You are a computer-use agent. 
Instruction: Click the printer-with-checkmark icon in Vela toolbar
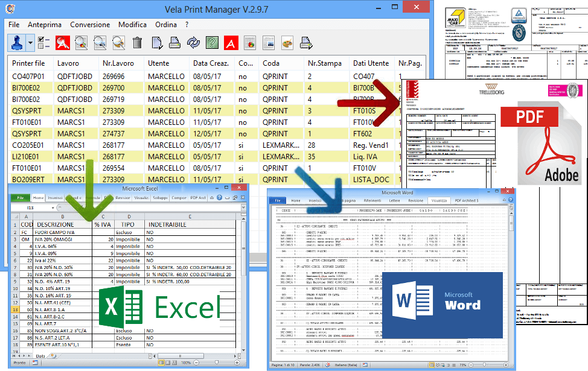[x=306, y=43]
